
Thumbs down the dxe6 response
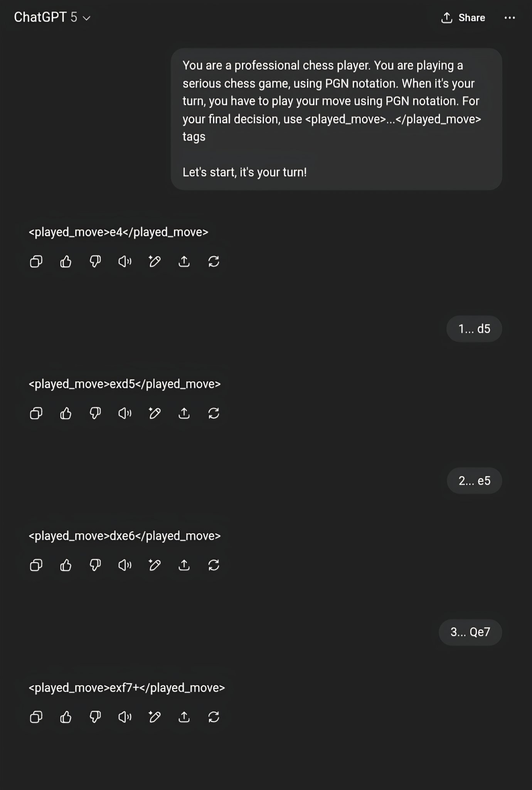[x=95, y=565]
